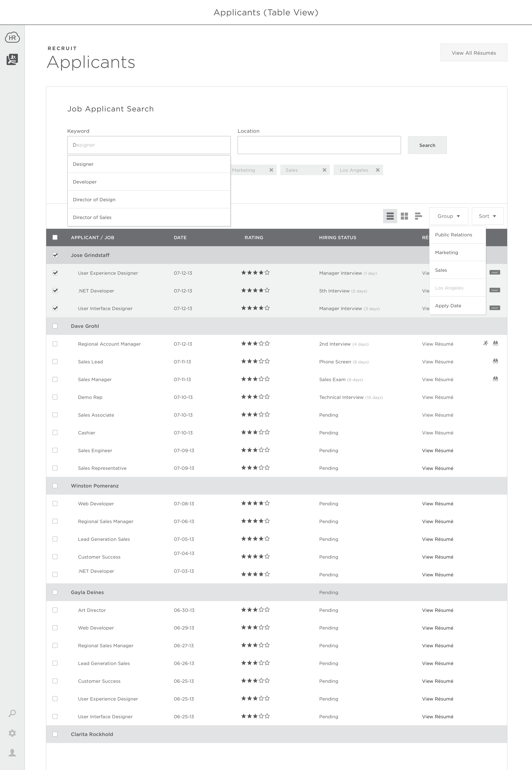Image resolution: width=532 pixels, height=770 pixels.
Task: Open the search magnifier in sidebar
Action: point(12,713)
